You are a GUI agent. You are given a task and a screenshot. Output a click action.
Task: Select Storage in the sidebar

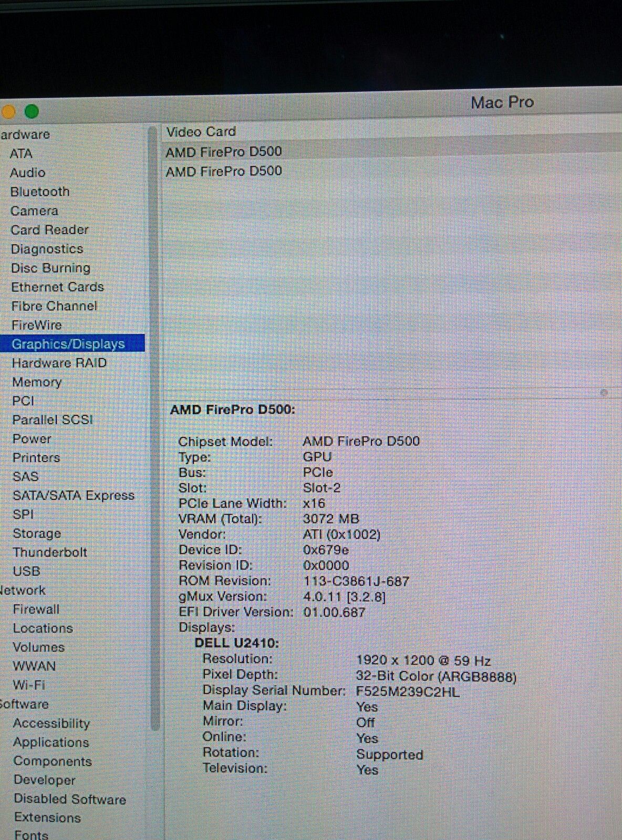37,533
